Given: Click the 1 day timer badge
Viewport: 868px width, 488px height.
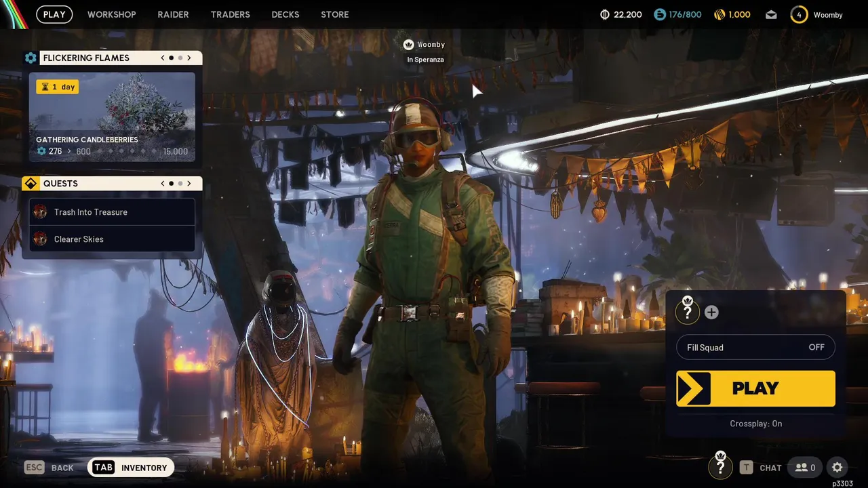Looking at the screenshot, I should pyautogui.click(x=58, y=87).
